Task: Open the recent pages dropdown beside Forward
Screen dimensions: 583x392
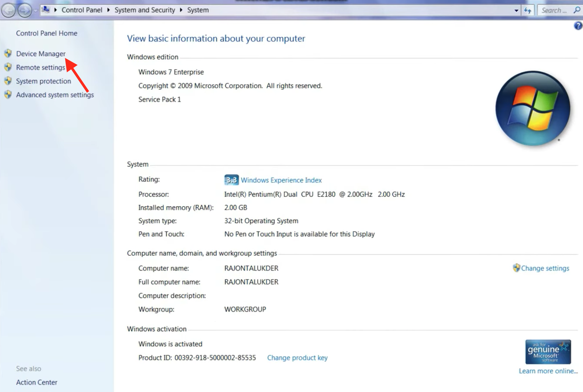Action: point(36,11)
